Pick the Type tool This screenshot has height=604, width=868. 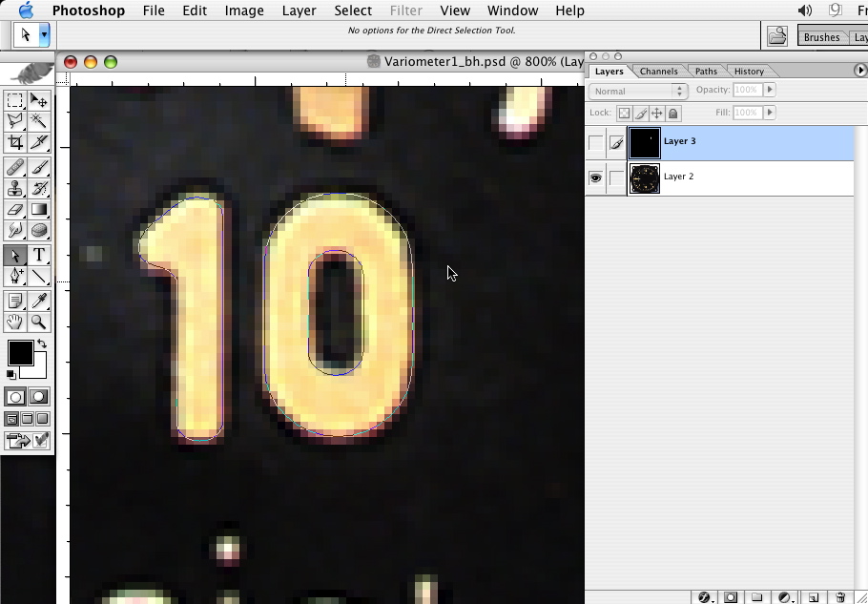[x=39, y=255]
